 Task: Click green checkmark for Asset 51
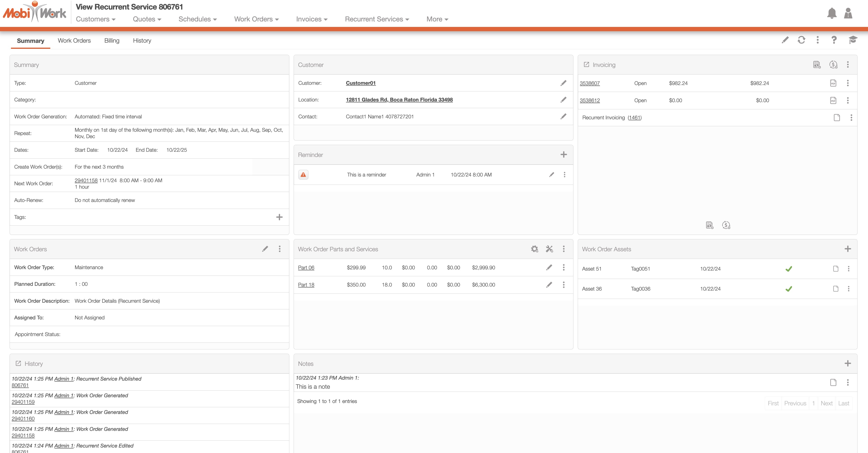coord(789,269)
